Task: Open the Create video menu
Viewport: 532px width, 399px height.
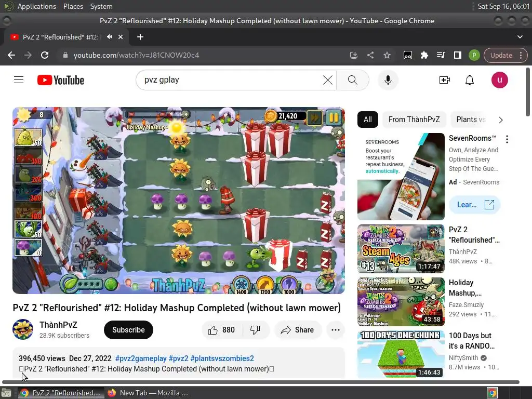Action: [x=445, y=80]
